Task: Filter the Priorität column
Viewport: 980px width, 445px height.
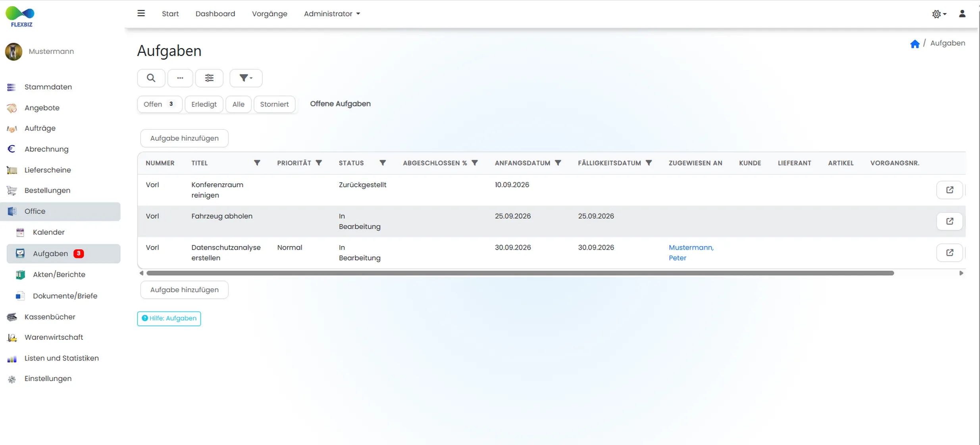Action: 319,163
